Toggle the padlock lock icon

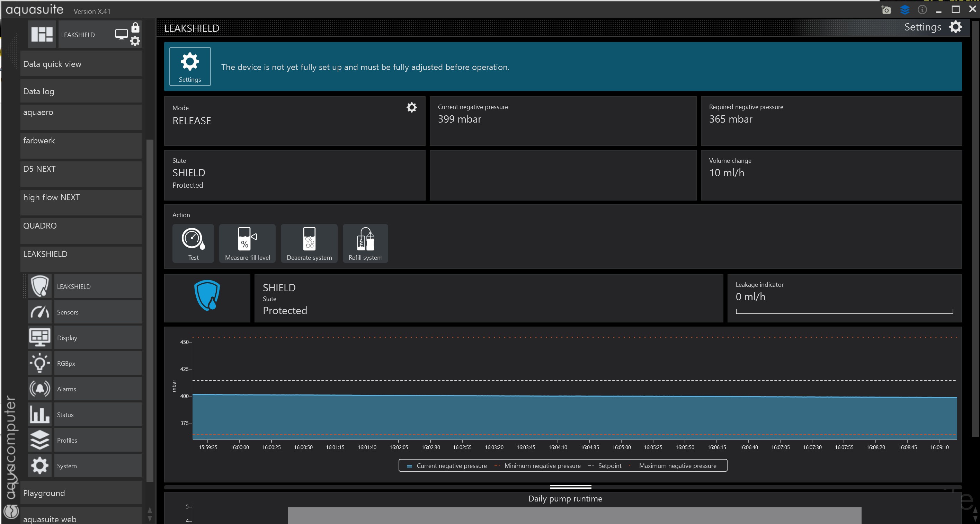[x=135, y=27]
